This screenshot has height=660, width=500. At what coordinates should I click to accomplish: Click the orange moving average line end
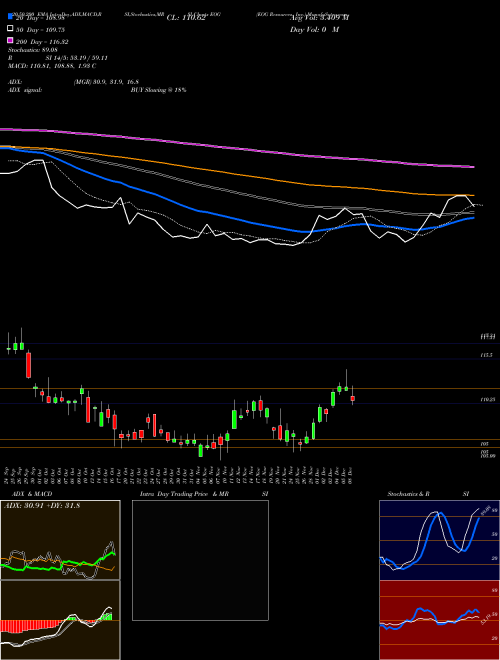pos(472,195)
